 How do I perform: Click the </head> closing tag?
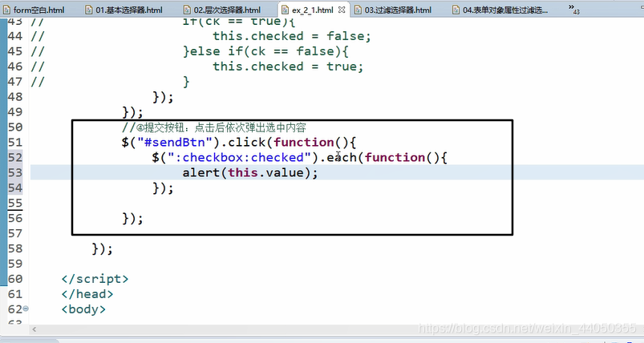point(87,294)
